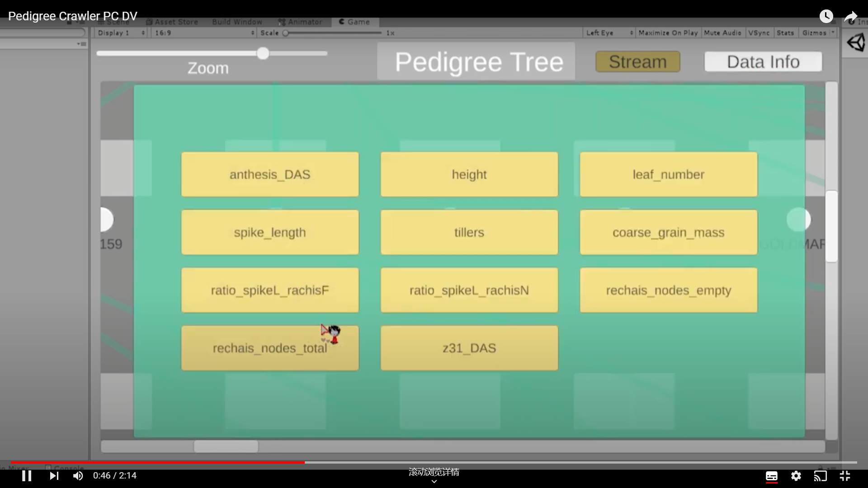Toggle the subtitles/captions button
The width and height of the screenshot is (868, 488).
click(771, 476)
